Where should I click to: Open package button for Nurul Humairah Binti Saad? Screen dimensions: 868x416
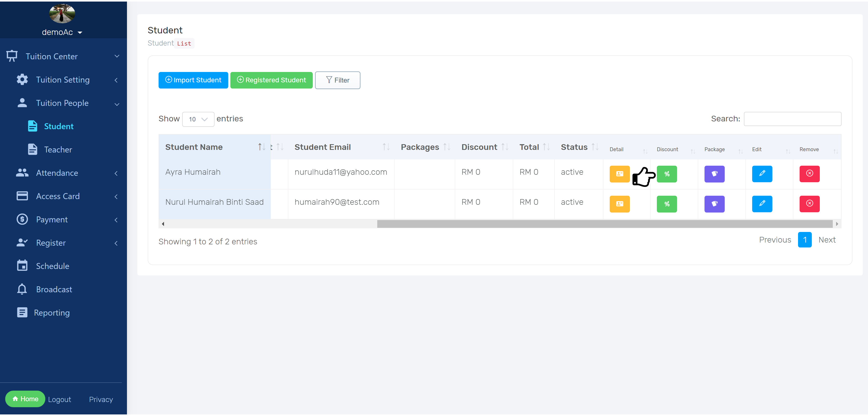coord(714,204)
